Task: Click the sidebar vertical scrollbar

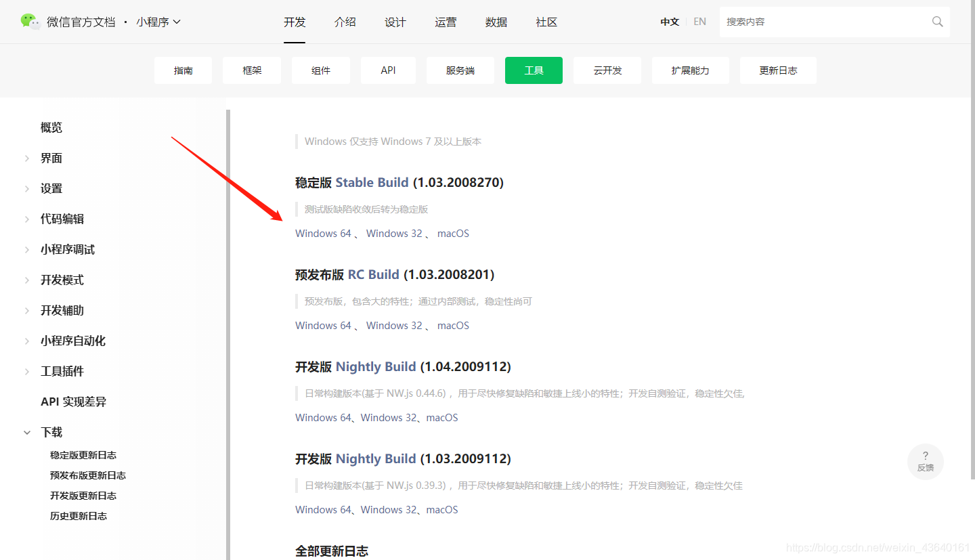Action: [x=228, y=335]
